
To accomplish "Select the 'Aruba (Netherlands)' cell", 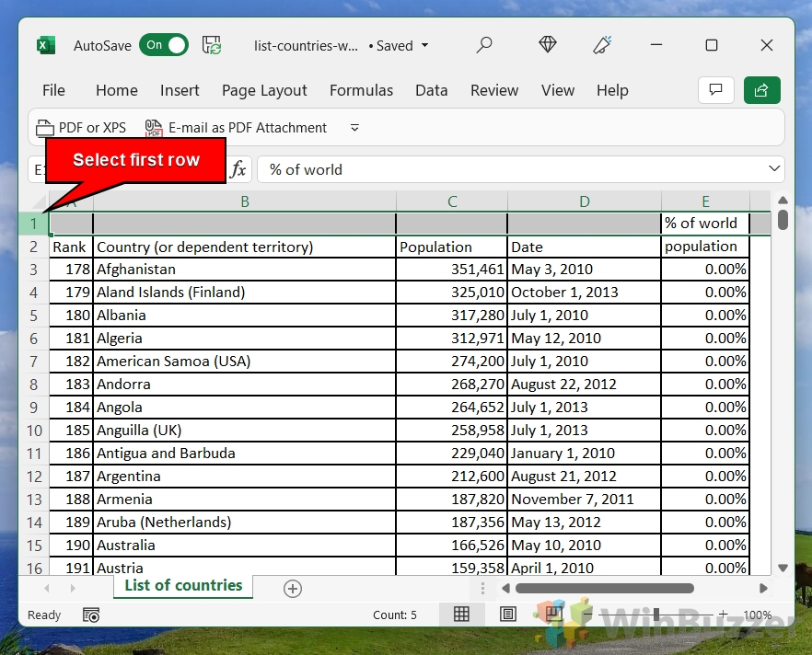I will tap(245, 523).
